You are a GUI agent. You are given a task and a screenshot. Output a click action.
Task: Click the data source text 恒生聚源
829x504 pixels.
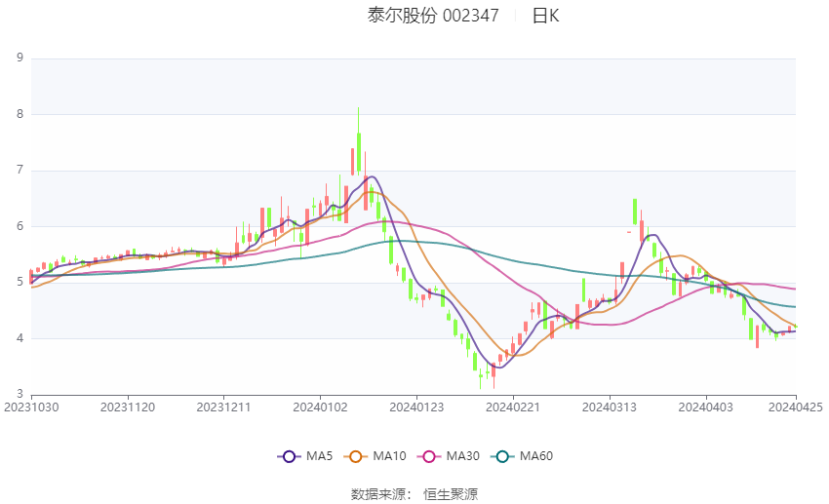click(x=451, y=494)
